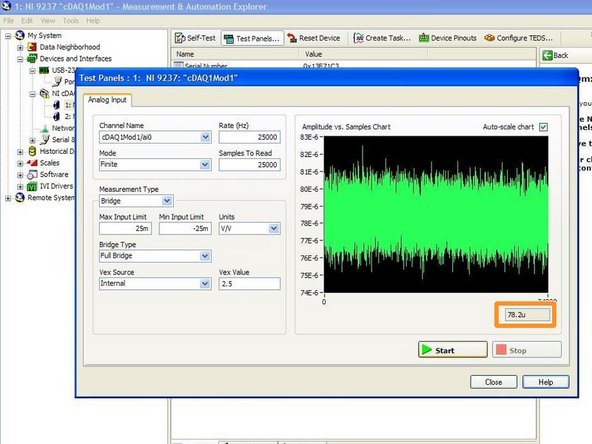Click the Scales tree icon

click(32, 163)
